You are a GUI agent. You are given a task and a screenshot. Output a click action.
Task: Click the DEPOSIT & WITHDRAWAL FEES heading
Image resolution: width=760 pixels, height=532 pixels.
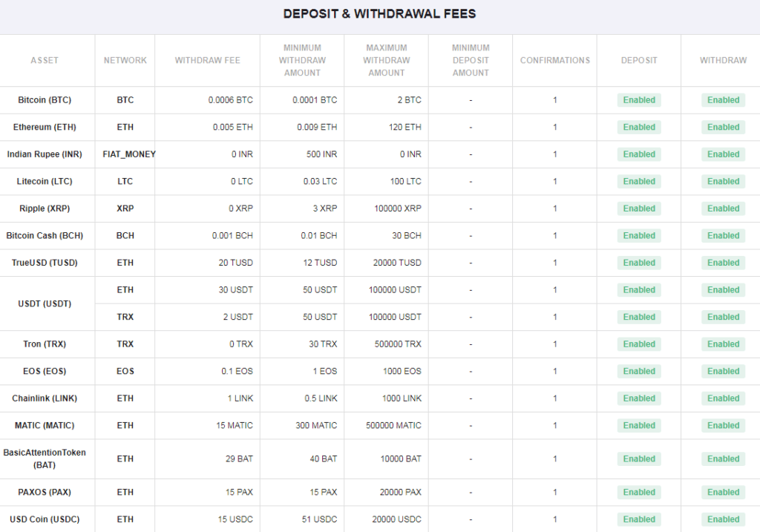coord(379,13)
